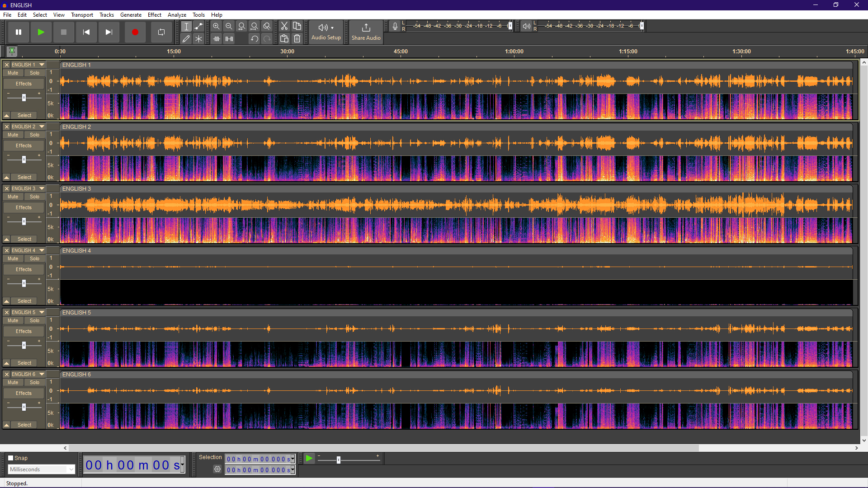Viewport: 868px width, 488px height.
Task: Open the Milliseconds snap unit dropdown
Action: (x=41, y=469)
